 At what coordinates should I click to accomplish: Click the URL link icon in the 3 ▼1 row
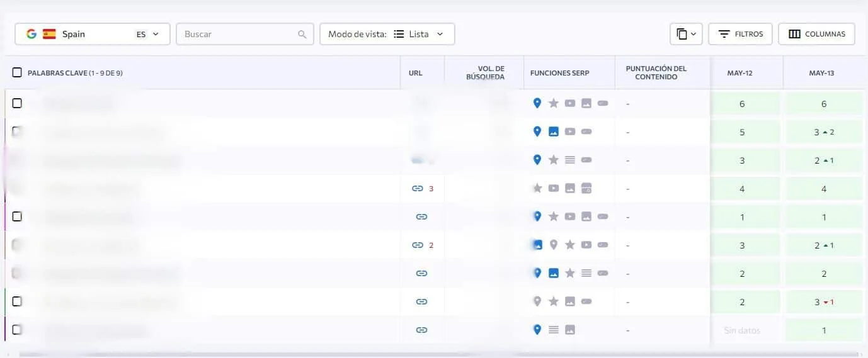click(422, 301)
